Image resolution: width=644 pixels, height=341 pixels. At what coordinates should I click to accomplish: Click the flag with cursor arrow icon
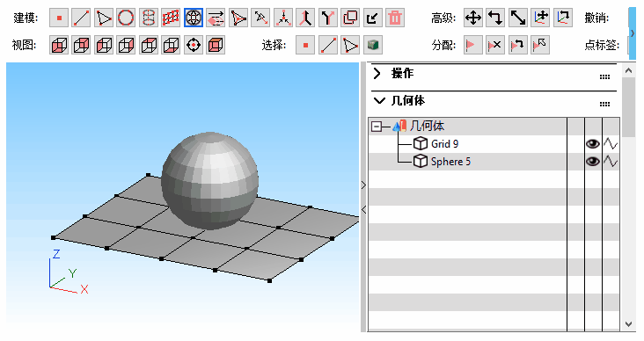[x=540, y=45]
